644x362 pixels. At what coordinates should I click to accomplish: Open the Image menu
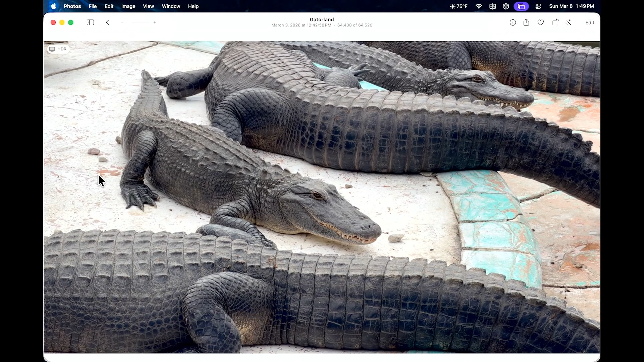click(x=128, y=6)
